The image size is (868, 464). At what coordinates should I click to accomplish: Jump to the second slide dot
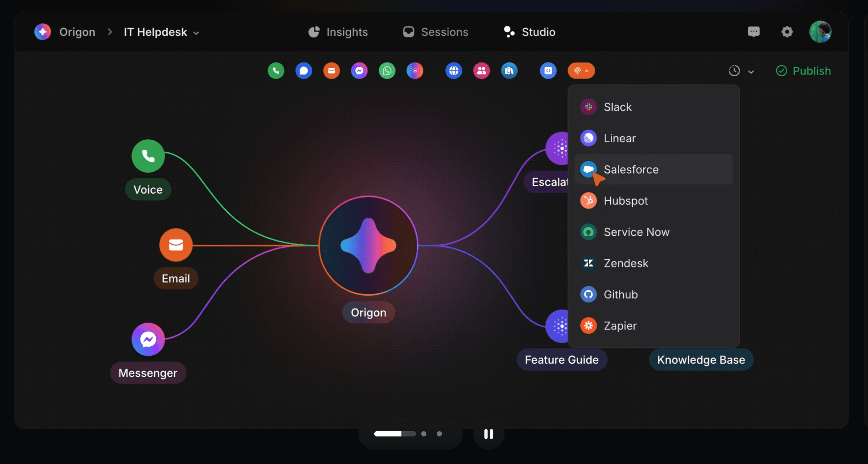point(424,434)
